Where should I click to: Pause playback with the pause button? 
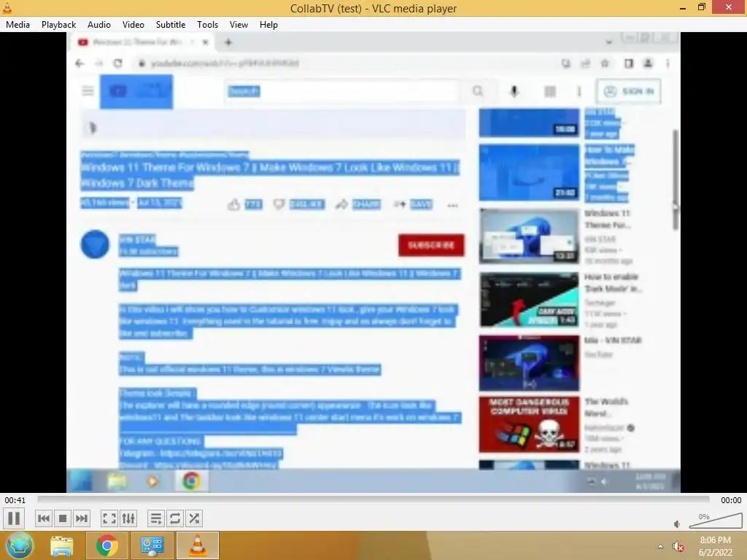13,518
